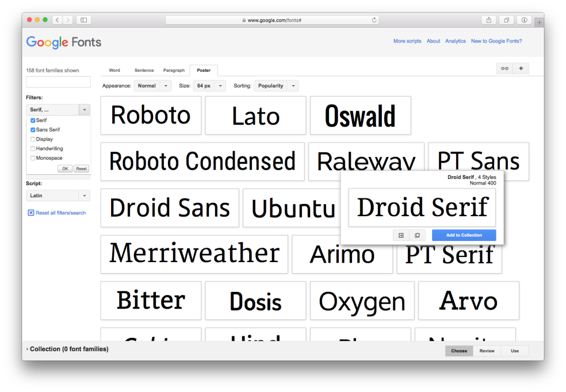Select the Choose step button
Screen dimensions: 566x392
[459, 351]
